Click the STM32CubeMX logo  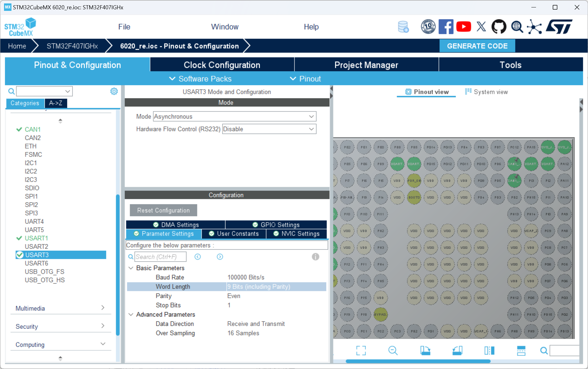pos(20,27)
